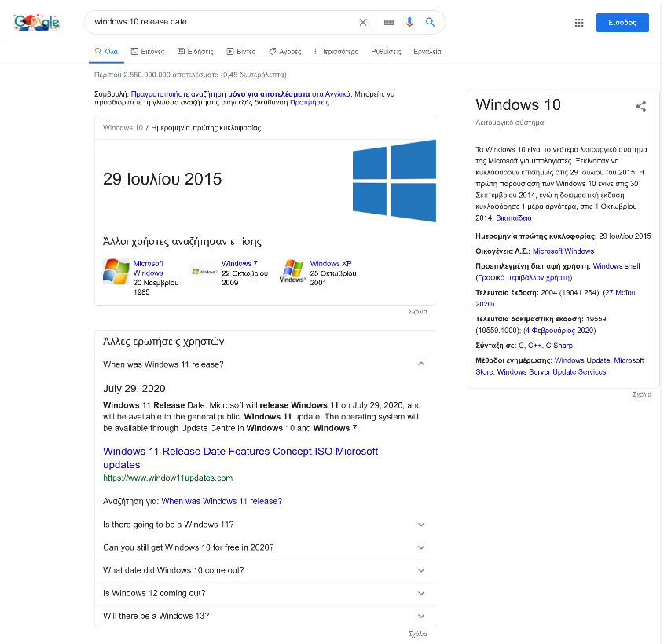The height and width of the screenshot is (644, 664).
Task: Open the Microsoft Windows family link in panel
Action: pos(563,251)
